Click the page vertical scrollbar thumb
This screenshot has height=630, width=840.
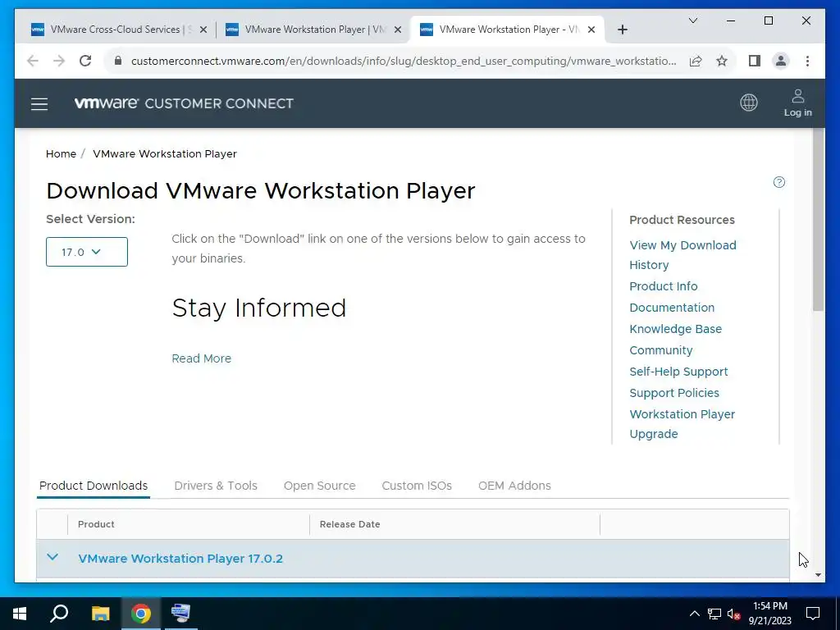click(818, 220)
